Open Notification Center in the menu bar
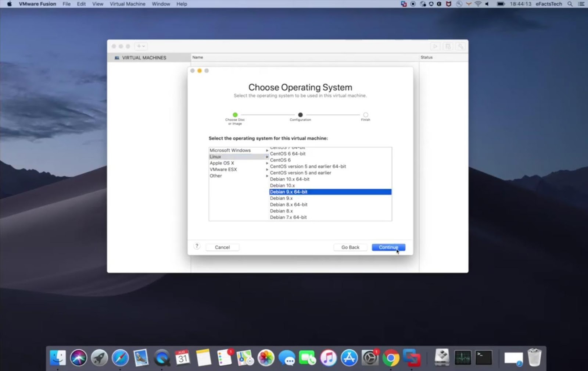 click(x=581, y=4)
